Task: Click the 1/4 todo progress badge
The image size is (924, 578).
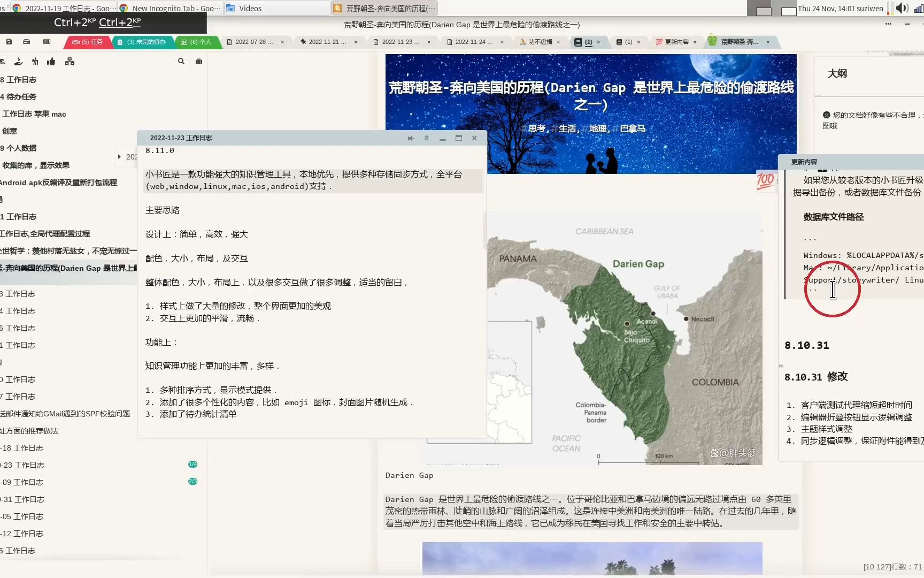Action: point(192,464)
